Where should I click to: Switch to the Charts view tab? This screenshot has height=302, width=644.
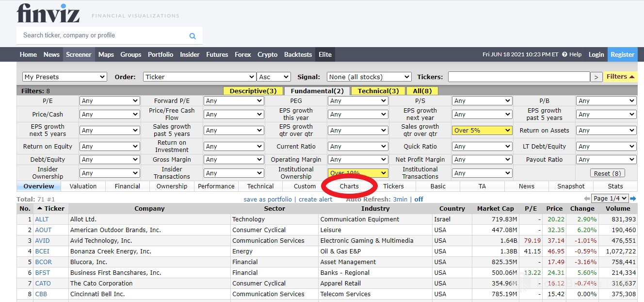(349, 186)
